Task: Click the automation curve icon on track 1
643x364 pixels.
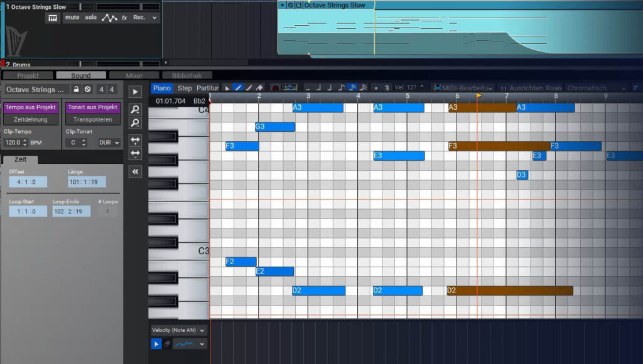Action: coord(109,18)
